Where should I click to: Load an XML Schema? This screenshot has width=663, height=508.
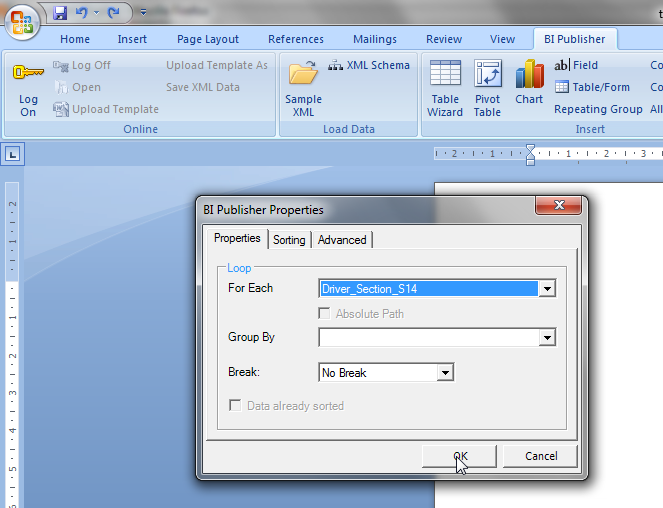[x=369, y=65]
